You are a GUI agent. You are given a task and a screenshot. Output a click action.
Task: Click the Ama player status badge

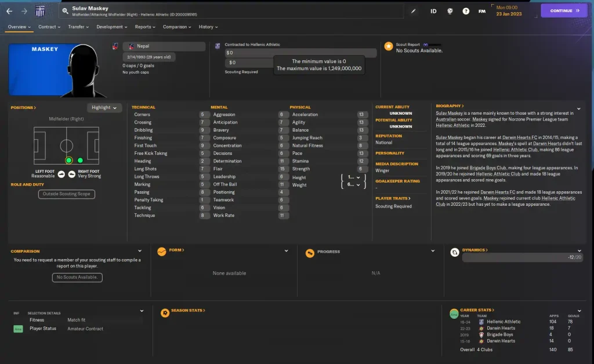tap(18, 329)
